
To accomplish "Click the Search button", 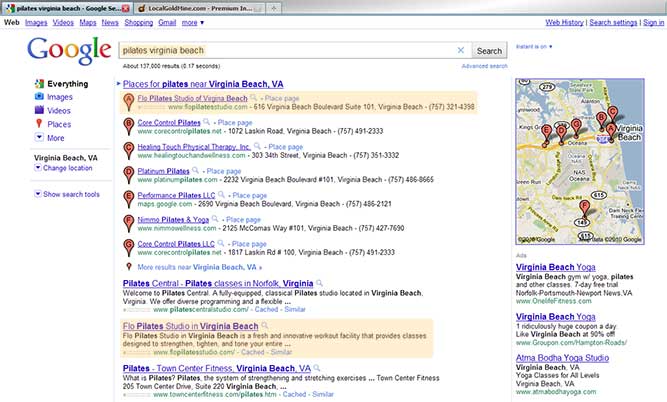I will [489, 51].
